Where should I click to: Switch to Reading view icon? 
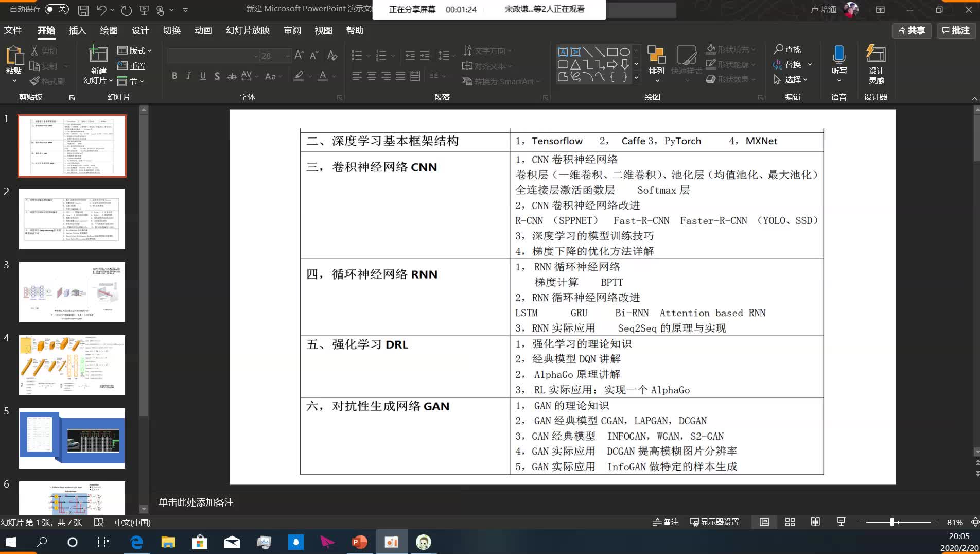pyautogui.click(x=815, y=522)
